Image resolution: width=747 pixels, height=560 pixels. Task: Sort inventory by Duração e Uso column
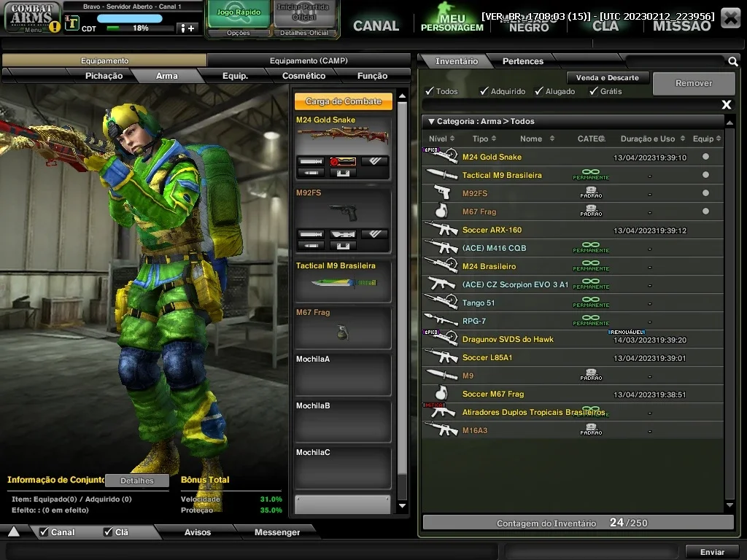(653, 139)
